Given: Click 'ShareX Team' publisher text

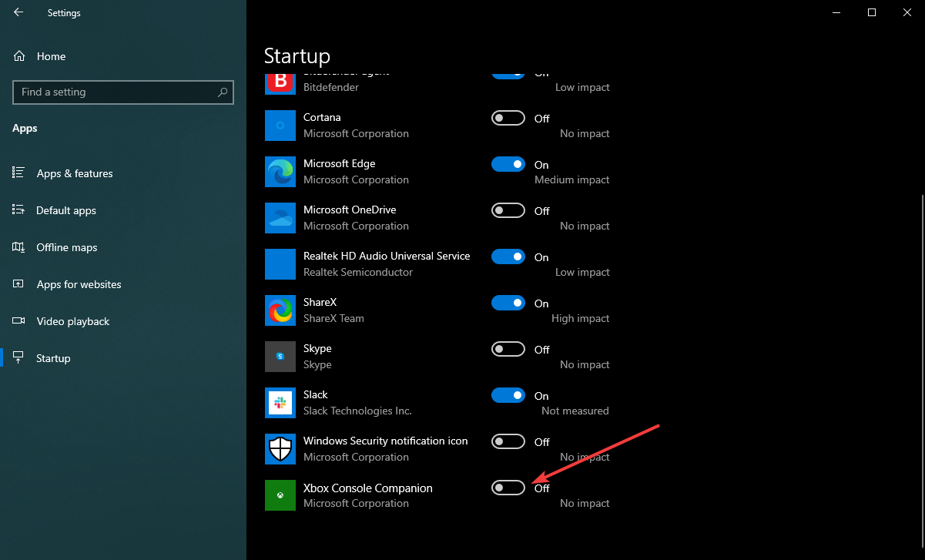Looking at the screenshot, I should (x=333, y=318).
